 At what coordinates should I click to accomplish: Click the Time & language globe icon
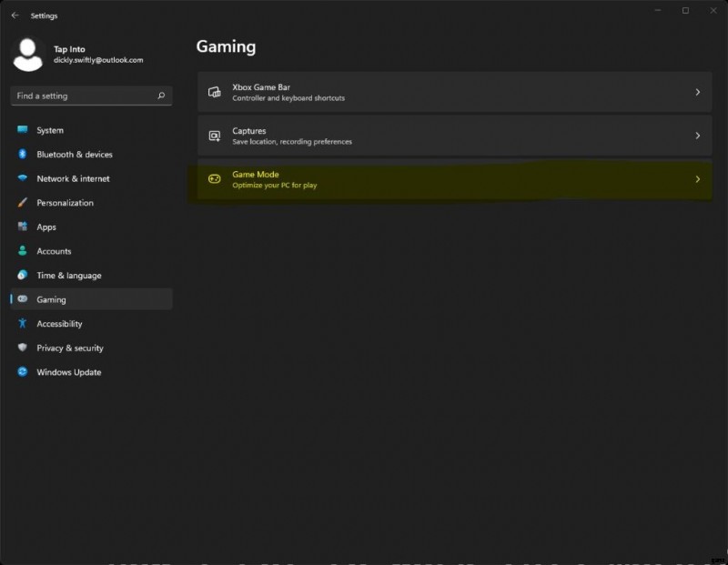click(22, 275)
